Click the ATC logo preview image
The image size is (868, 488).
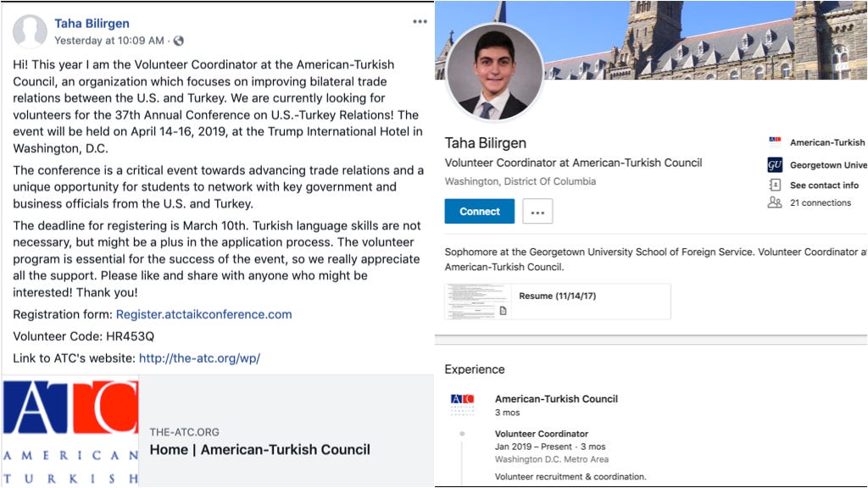click(70, 431)
